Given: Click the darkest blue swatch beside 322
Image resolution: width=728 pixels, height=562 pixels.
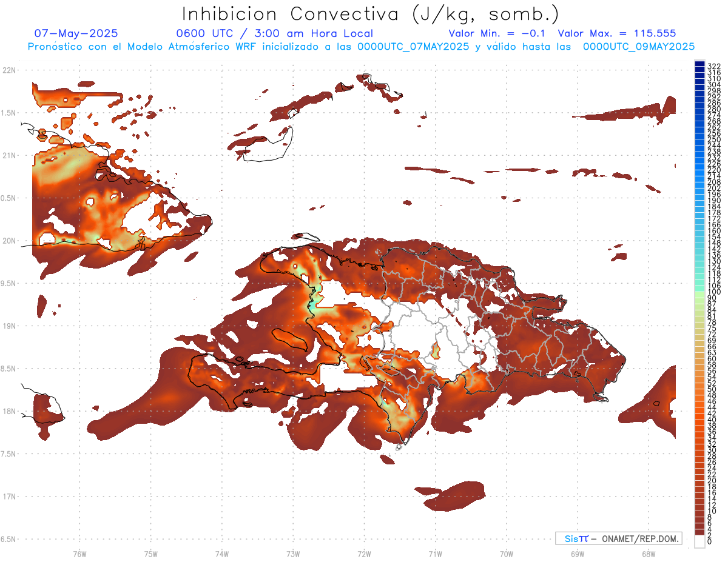Looking at the screenshot, I should coord(699,65).
